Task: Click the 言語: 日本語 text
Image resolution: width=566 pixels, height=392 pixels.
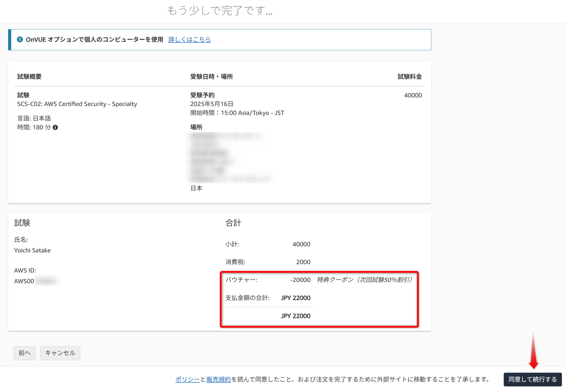Action: pyautogui.click(x=34, y=118)
